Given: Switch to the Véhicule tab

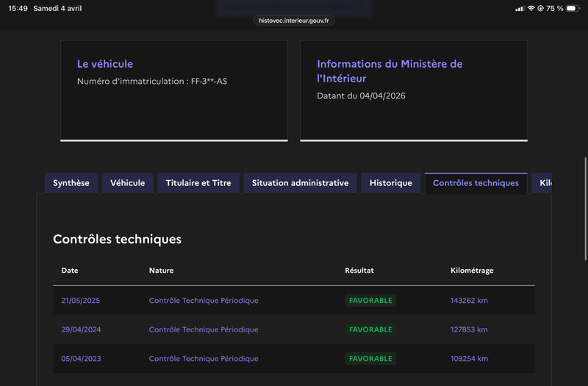Looking at the screenshot, I should point(128,183).
